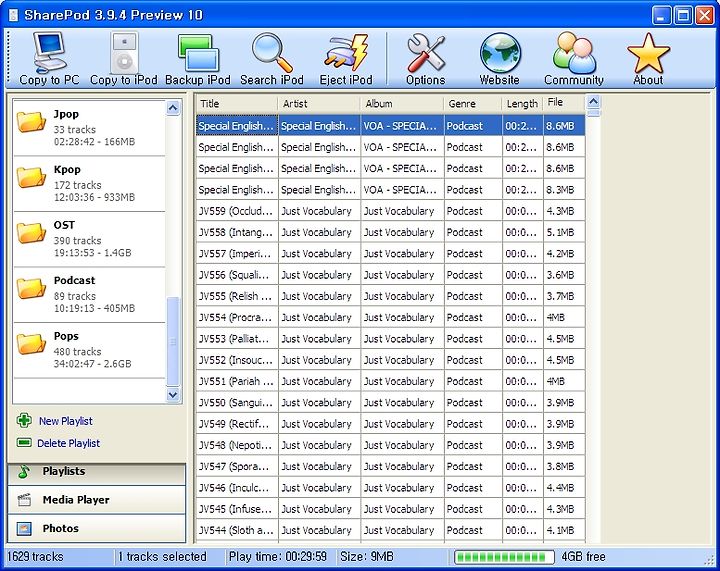
Task: Click the Photos picture icon
Action: pos(24,528)
